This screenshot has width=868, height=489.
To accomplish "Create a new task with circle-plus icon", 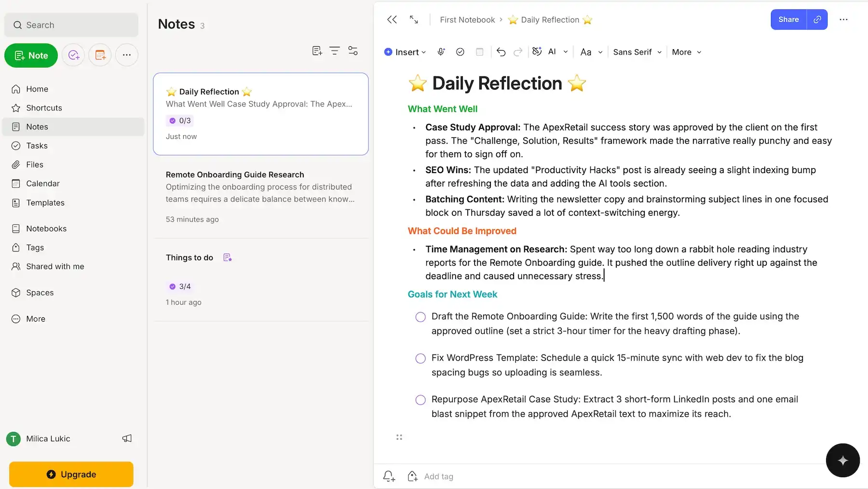I will pos(73,55).
